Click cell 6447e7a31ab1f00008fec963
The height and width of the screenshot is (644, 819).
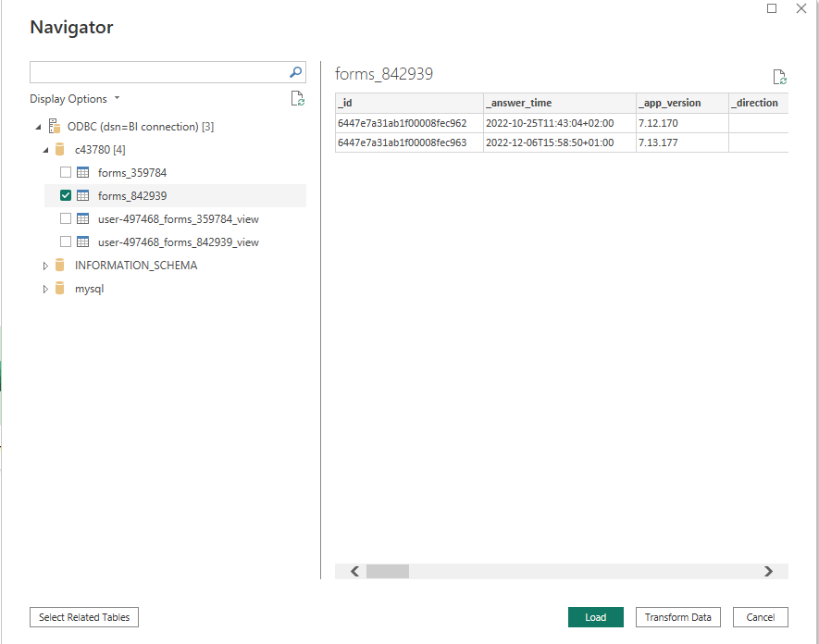coord(409,142)
